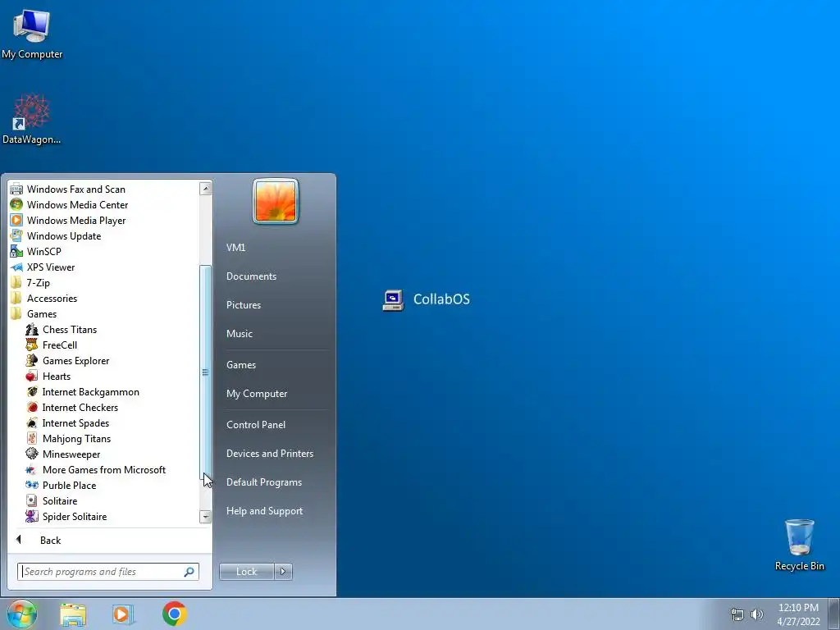This screenshot has height=630, width=840.
Task: Open Documents from Start menu
Action: click(x=251, y=276)
